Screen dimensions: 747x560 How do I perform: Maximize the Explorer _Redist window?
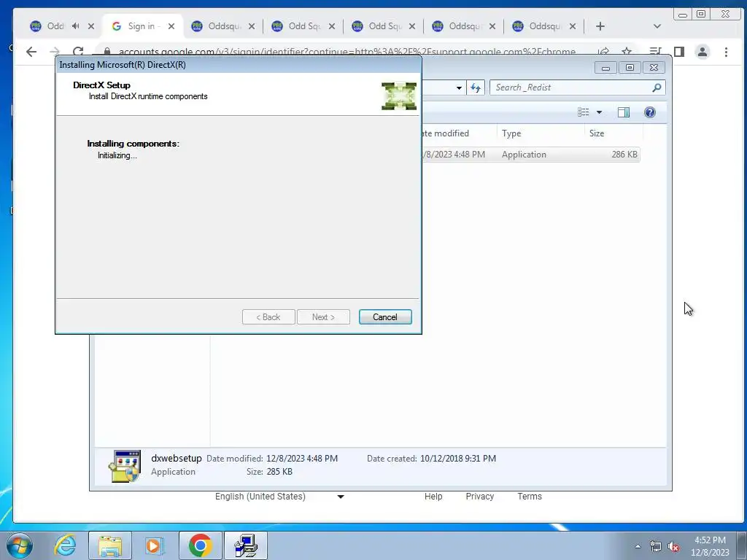630,68
